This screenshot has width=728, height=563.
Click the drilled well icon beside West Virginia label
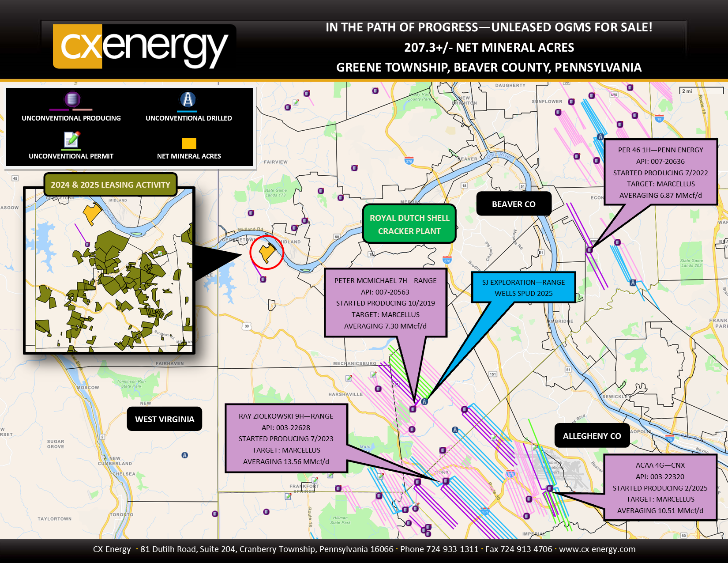point(185,455)
